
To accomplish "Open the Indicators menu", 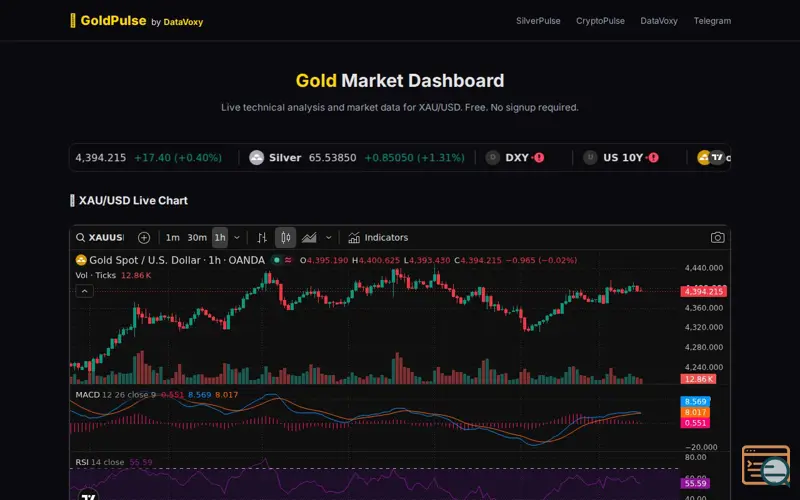I will coord(378,238).
